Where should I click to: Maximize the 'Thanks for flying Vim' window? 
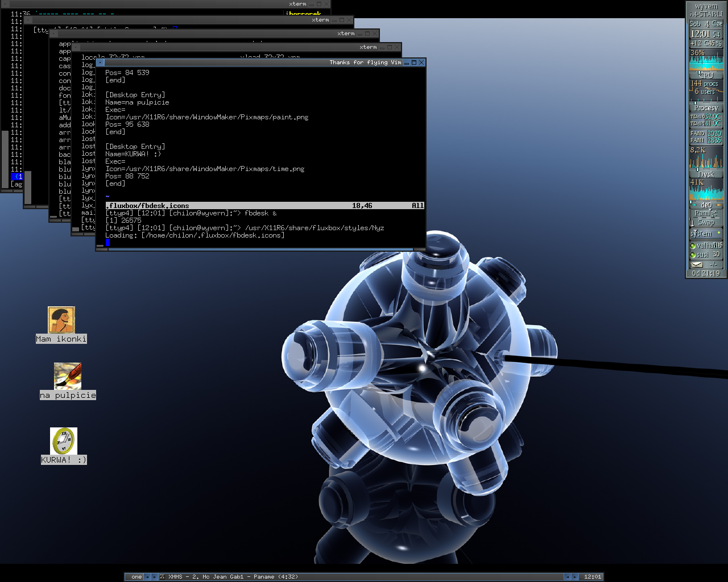pyautogui.click(x=414, y=63)
